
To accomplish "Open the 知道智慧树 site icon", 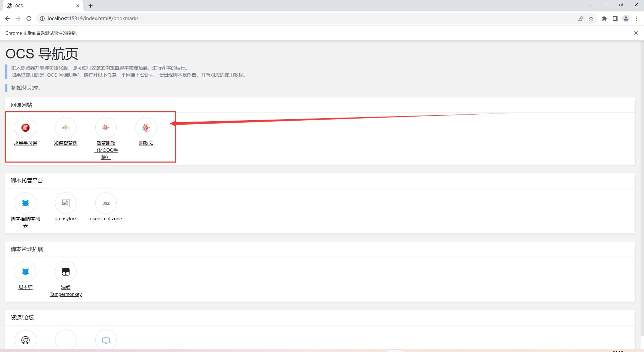I will point(66,128).
